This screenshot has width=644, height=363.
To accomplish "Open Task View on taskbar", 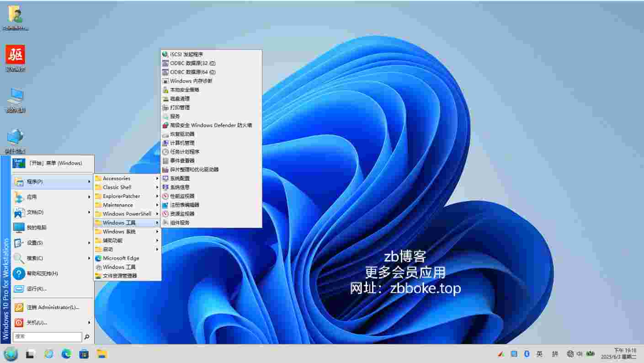I will (x=31, y=354).
